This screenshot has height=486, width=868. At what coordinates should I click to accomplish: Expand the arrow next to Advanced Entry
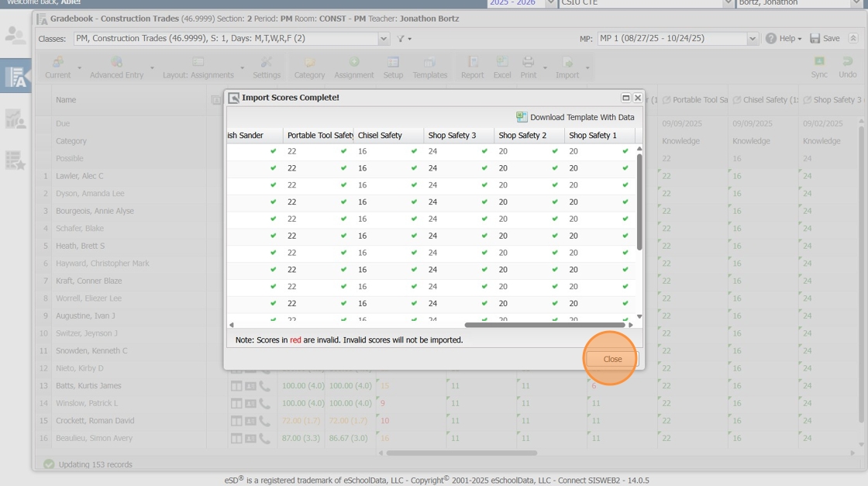[152, 68]
